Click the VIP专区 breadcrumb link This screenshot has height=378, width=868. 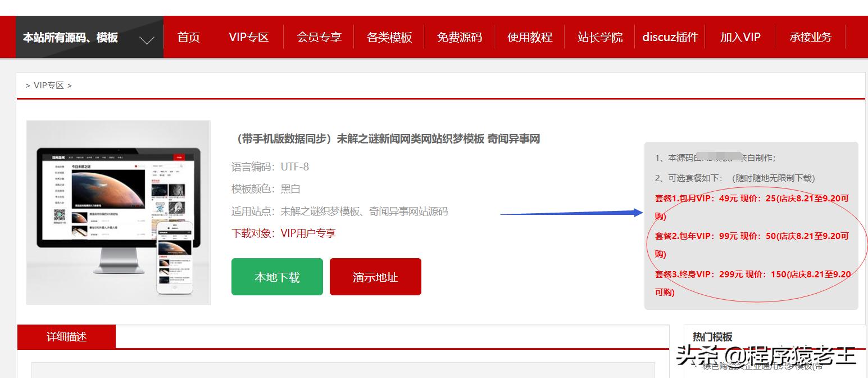pyautogui.click(x=50, y=85)
